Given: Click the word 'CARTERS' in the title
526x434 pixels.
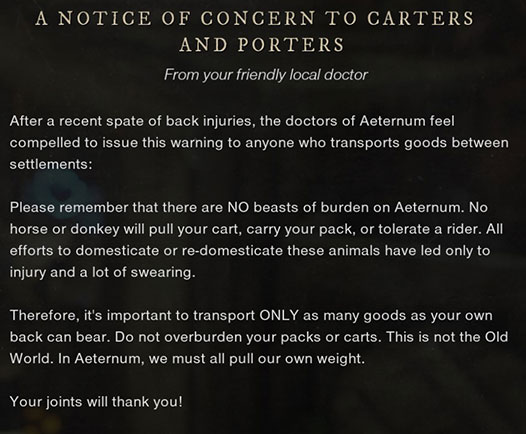Looking at the screenshot, I should point(421,18).
